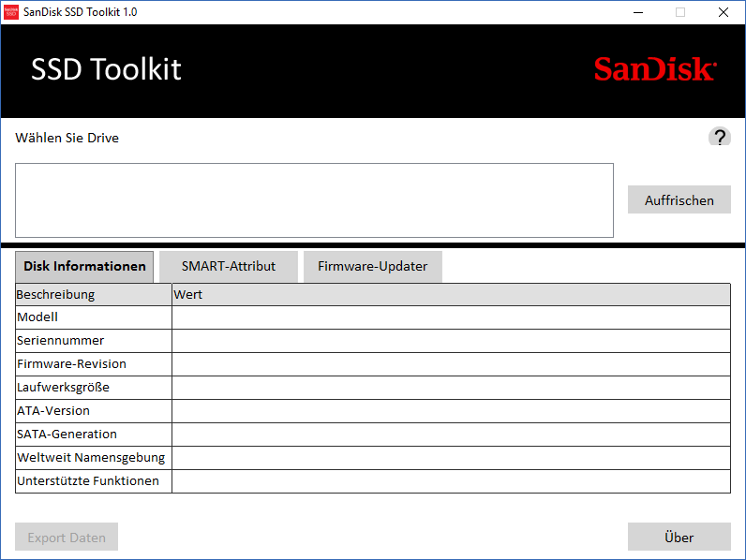Click the SanDisk app icon in title bar

[x=11, y=12]
